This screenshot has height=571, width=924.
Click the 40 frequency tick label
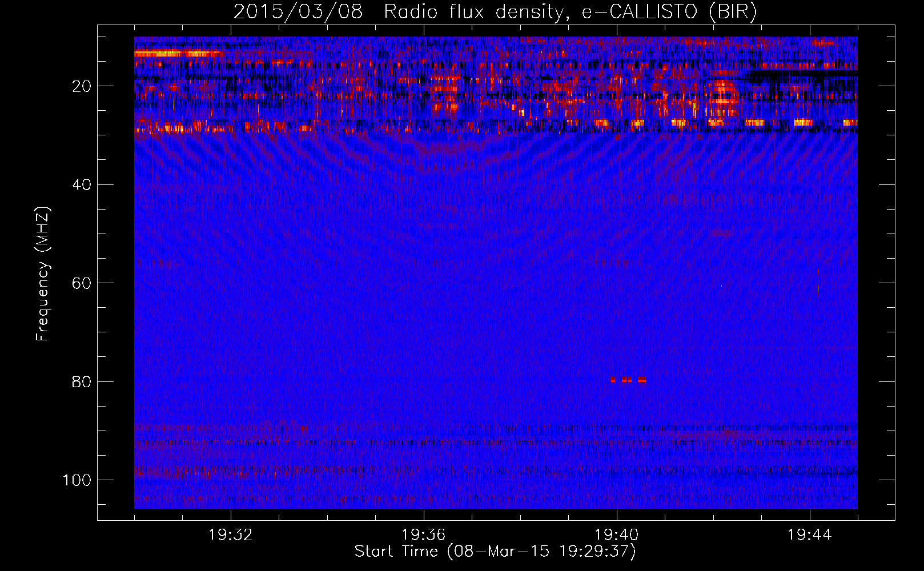[x=82, y=185]
